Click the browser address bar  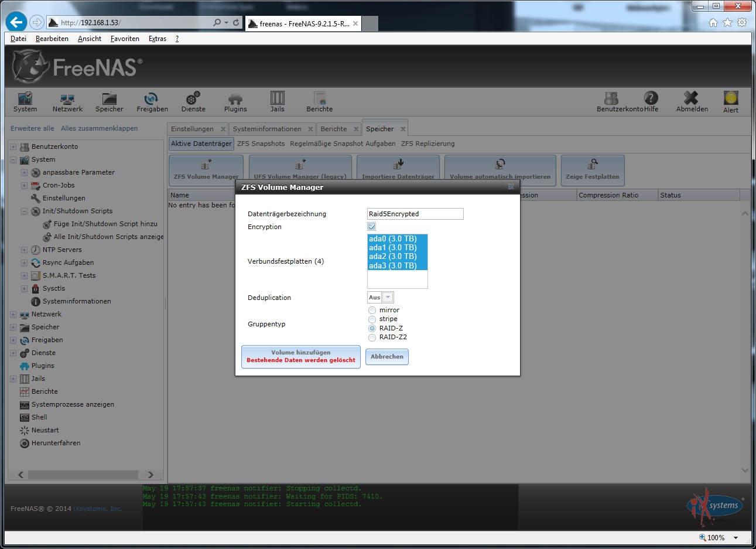135,22
